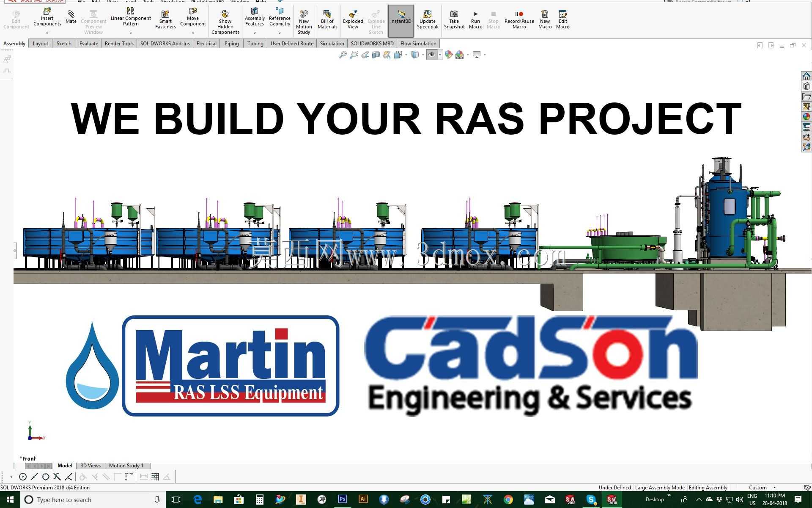Click Editing Assembly status text
This screenshot has width=812, height=508.
708,488
